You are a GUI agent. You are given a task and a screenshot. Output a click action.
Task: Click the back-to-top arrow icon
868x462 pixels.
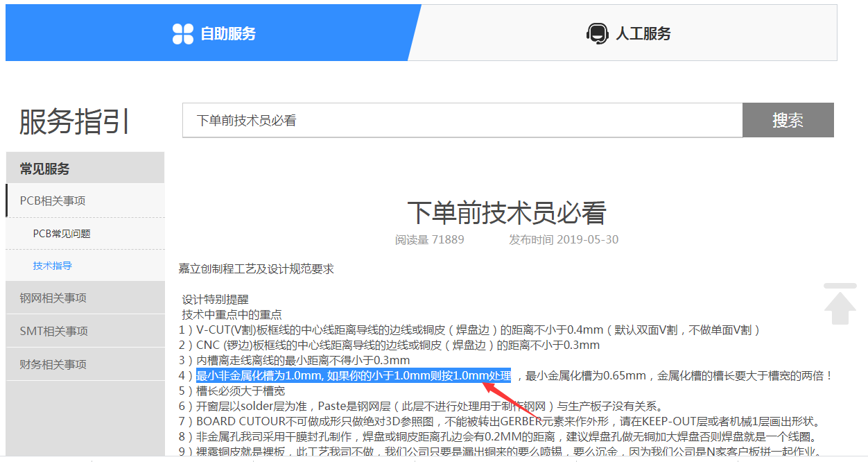pyautogui.click(x=840, y=304)
